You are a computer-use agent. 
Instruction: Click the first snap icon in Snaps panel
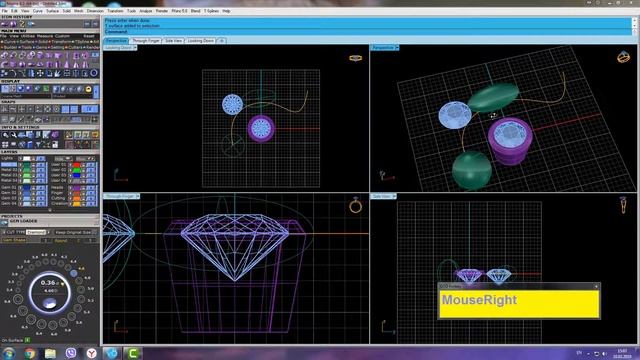[4, 109]
